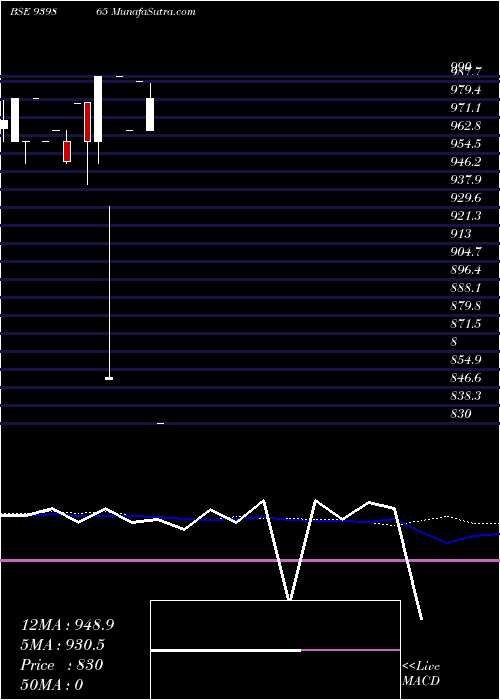Click the 12MA : 948.9 value text

click(x=67, y=625)
